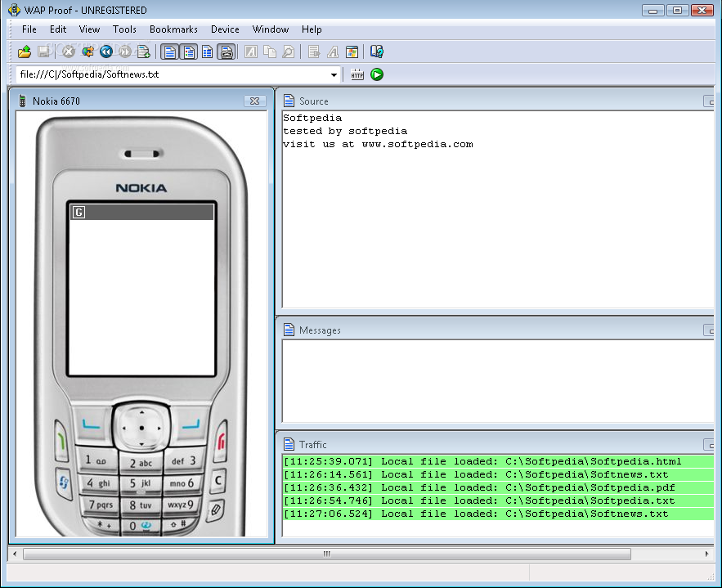Screen dimensions: 722x588
Task: Toggle the blue list panel icon
Action: click(x=207, y=52)
